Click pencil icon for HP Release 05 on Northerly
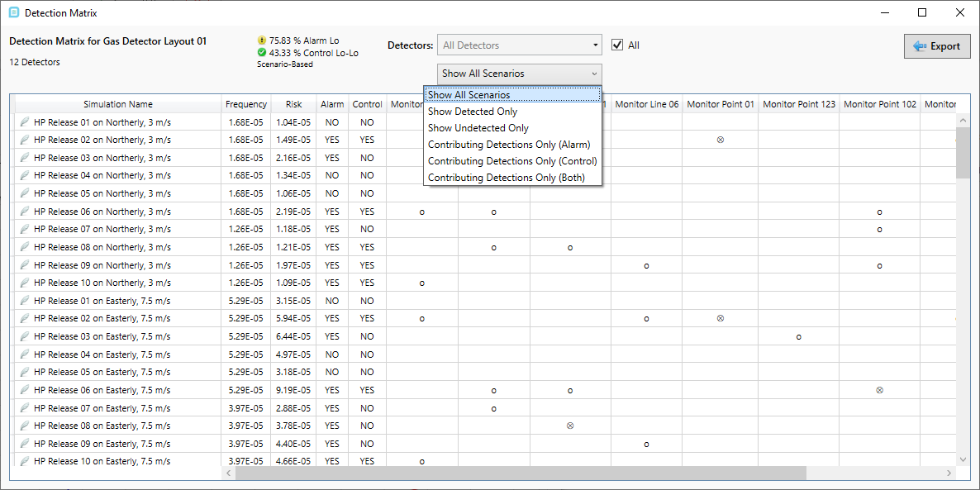 tap(25, 193)
